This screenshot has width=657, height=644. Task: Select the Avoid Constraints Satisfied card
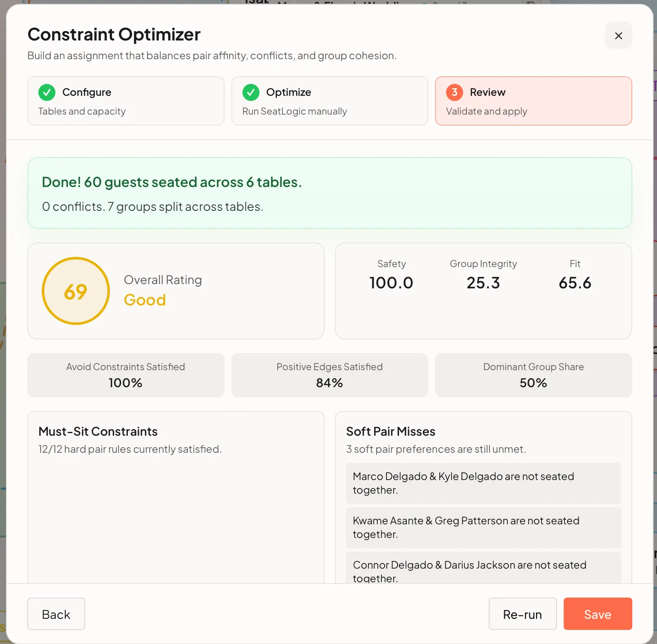pos(126,375)
